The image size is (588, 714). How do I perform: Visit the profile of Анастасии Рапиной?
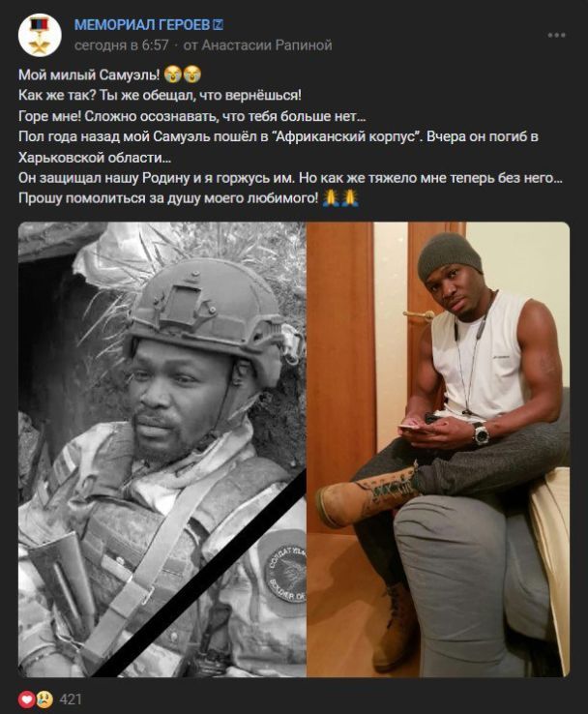267,45
